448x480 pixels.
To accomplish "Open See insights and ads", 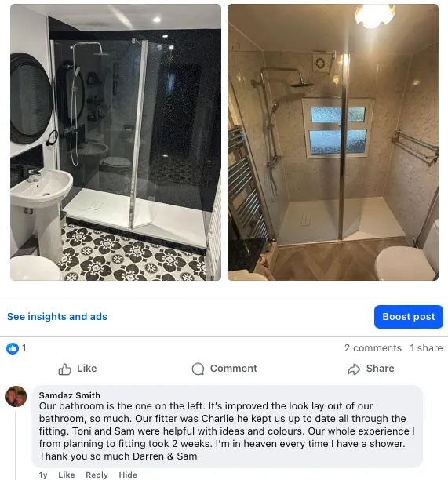I will (57, 317).
